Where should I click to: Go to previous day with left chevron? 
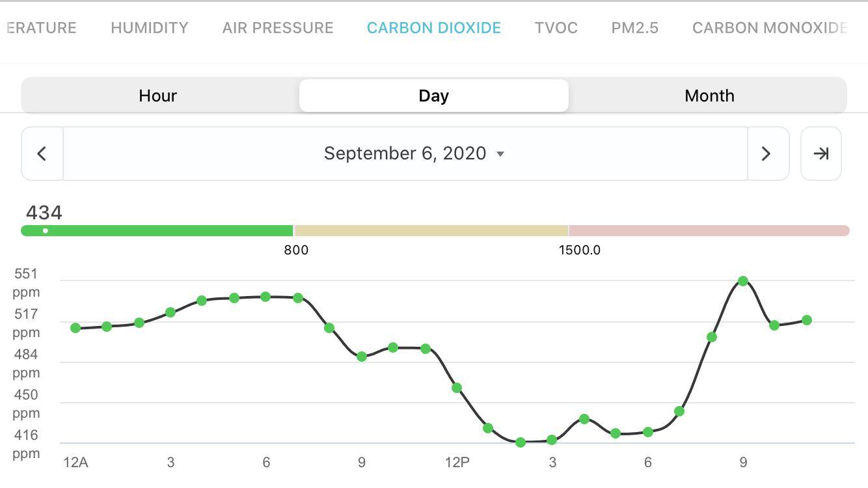click(x=42, y=154)
